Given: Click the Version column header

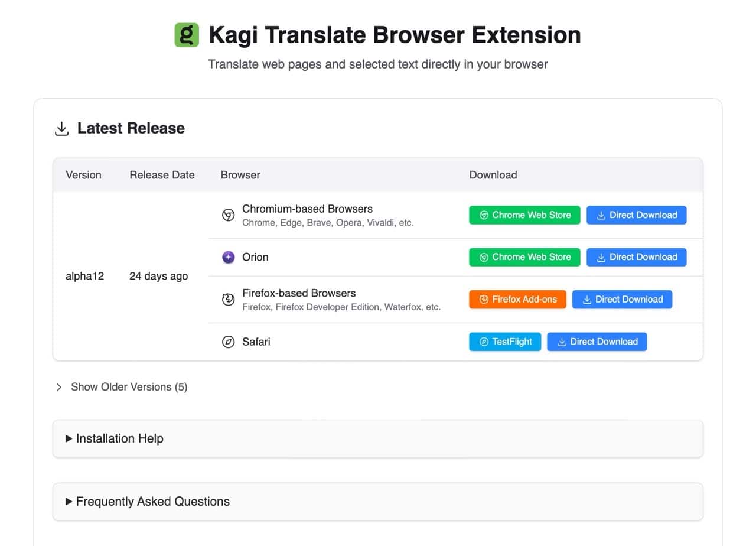Looking at the screenshot, I should point(83,175).
